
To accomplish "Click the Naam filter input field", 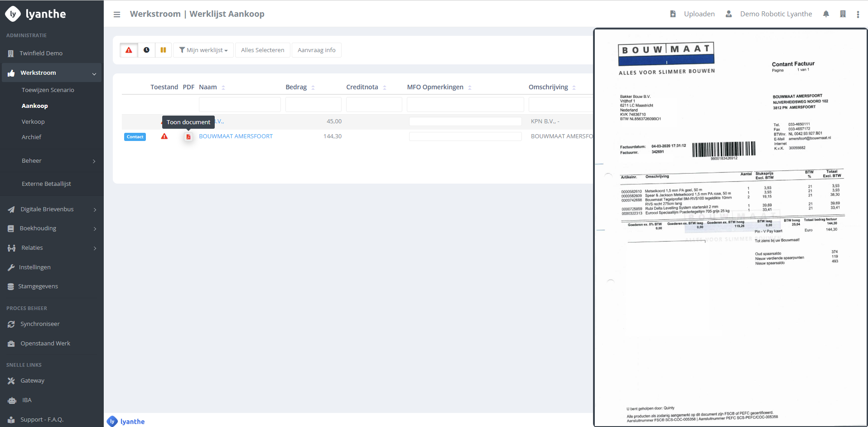I will click(x=240, y=105).
